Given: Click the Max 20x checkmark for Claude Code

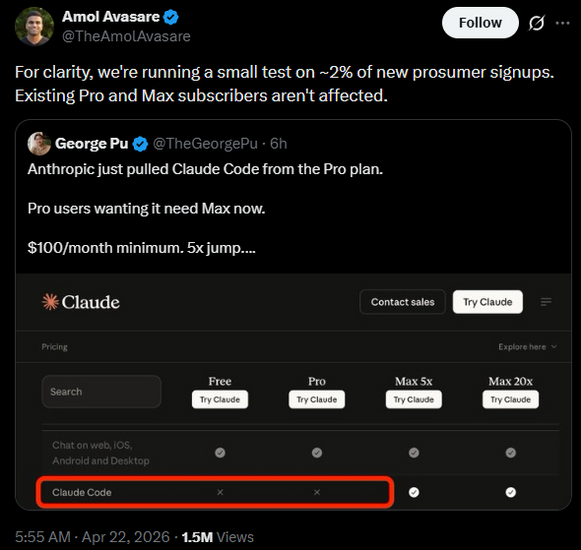Looking at the screenshot, I should pos(511,492).
